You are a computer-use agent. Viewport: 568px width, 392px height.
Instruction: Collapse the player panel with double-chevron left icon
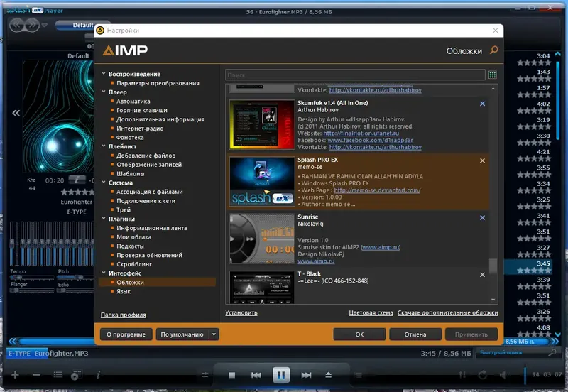click(x=16, y=113)
